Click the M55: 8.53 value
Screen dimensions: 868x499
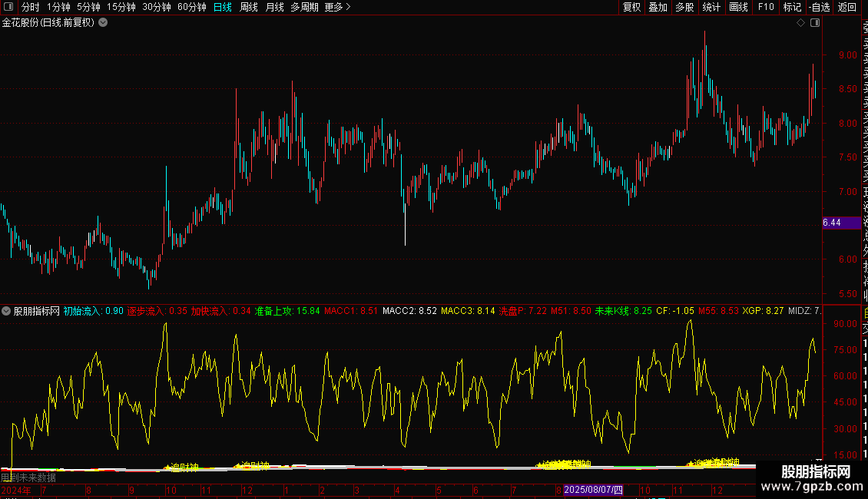point(718,311)
